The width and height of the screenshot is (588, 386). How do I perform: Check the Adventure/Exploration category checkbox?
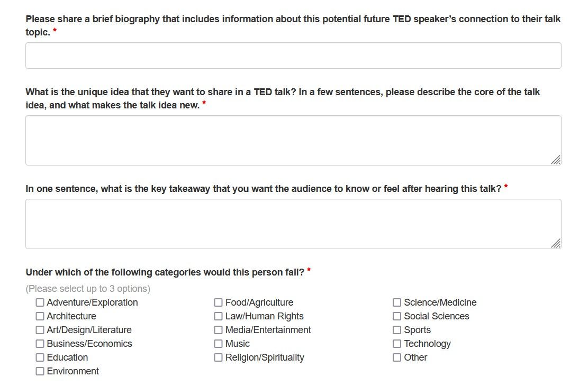[40, 302]
